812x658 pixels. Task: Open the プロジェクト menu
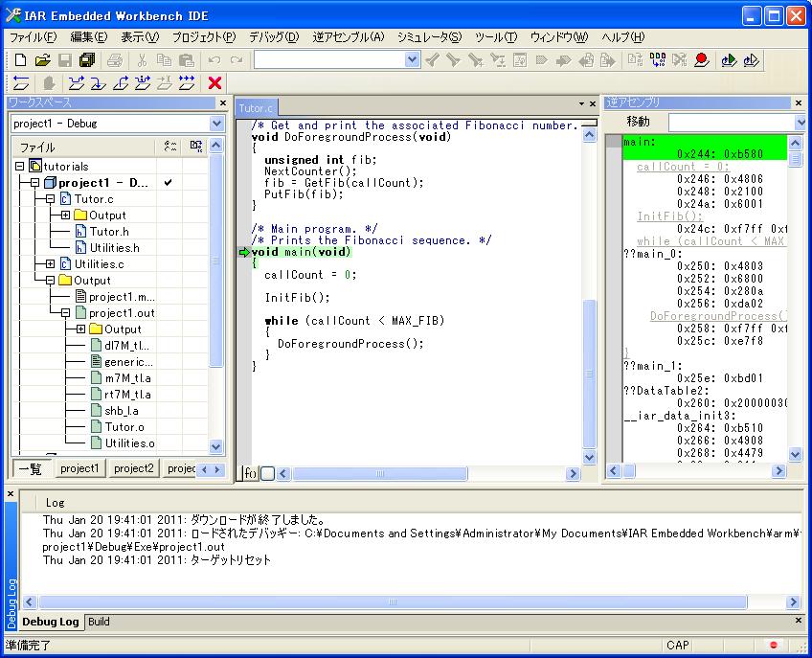(204, 37)
